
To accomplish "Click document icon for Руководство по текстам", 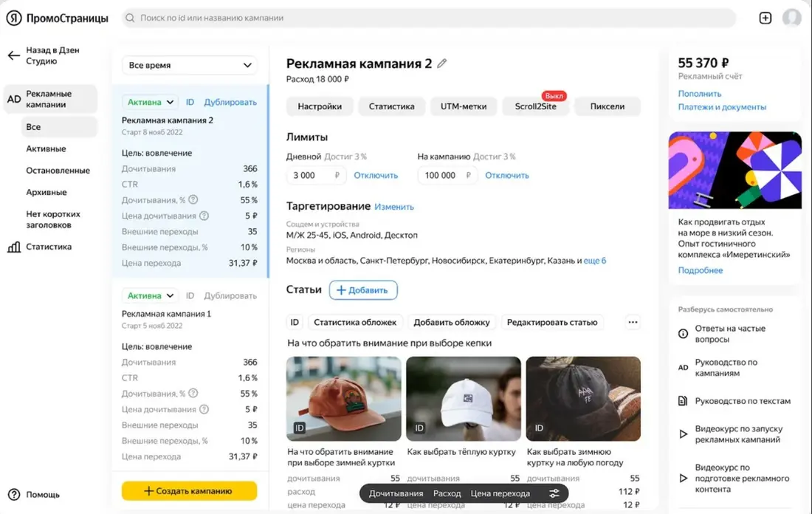I will 683,400.
